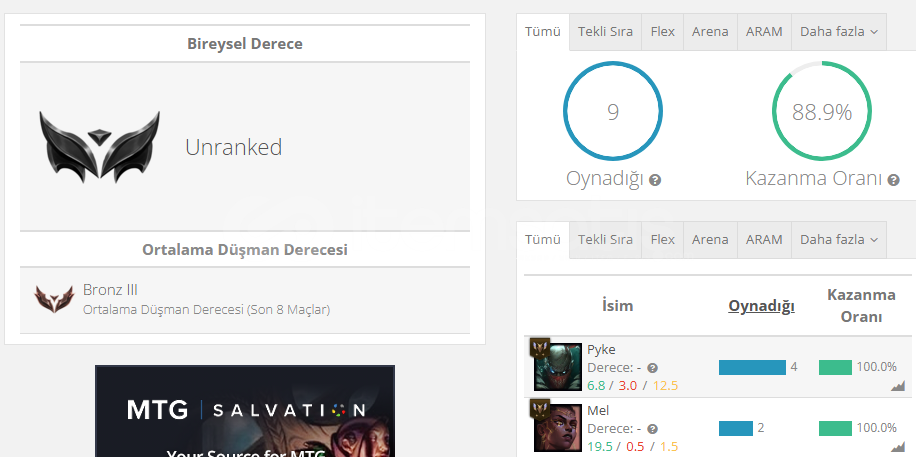Open the trend graph icon in Pyke's row
Screen dimensions: 916x457
[x=898, y=386]
